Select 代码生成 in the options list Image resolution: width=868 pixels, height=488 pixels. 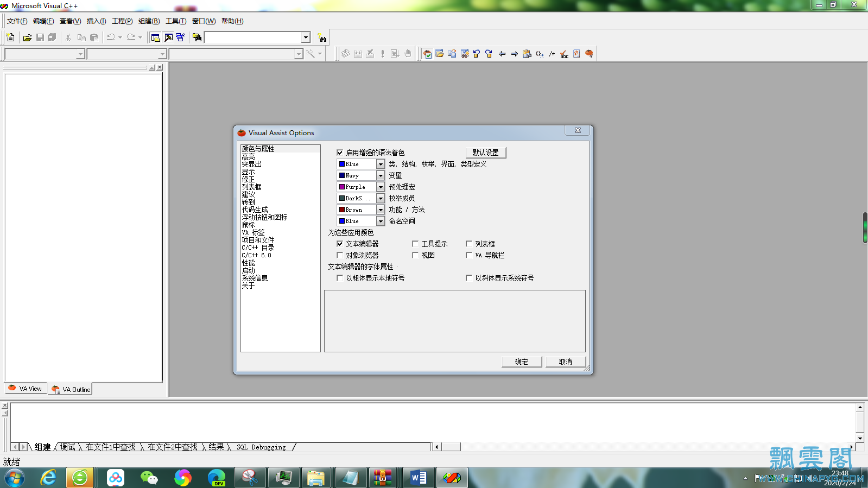(255, 210)
